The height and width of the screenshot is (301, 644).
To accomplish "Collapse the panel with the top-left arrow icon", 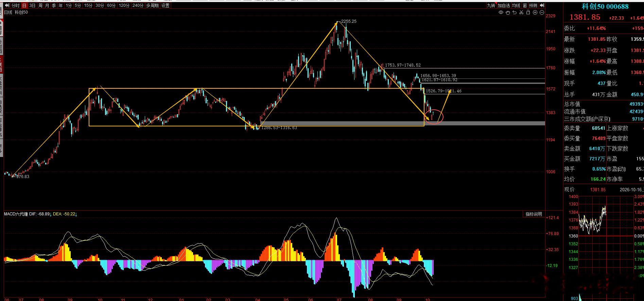I will coord(7,5).
